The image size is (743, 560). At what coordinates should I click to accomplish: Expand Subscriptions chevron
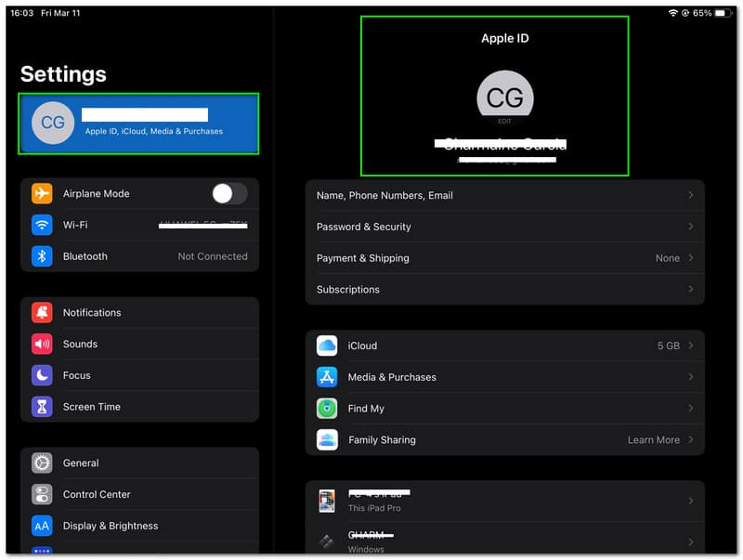(x=691, y=289)
